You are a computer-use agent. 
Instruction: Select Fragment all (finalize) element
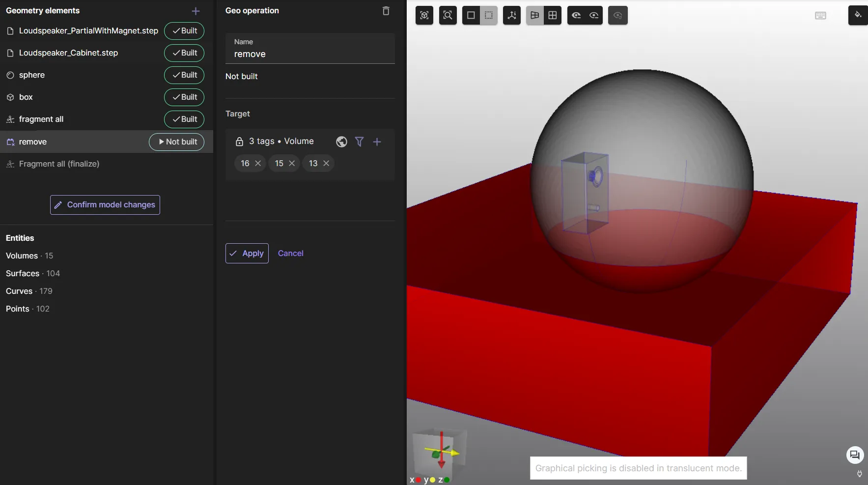pos(59,164)
